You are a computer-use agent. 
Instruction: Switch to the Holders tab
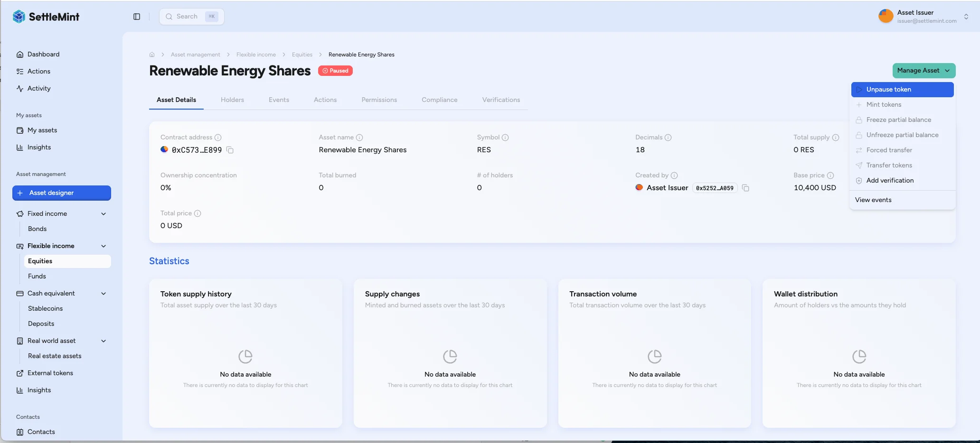232,100
